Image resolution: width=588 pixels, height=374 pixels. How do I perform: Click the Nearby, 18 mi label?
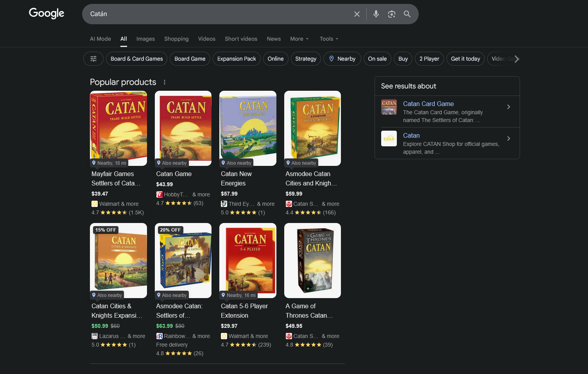[x=109, y=163]
